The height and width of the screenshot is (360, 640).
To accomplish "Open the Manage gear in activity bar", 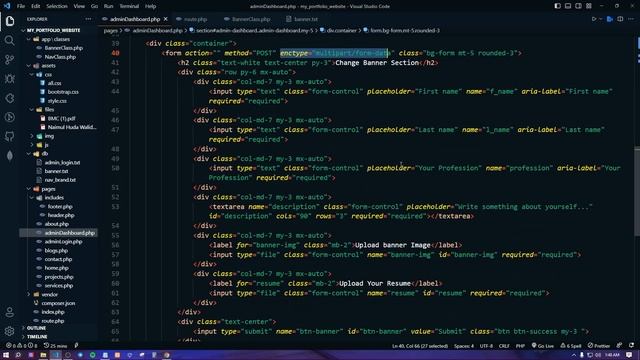I will pyautogui.click(x=10, y=331).
